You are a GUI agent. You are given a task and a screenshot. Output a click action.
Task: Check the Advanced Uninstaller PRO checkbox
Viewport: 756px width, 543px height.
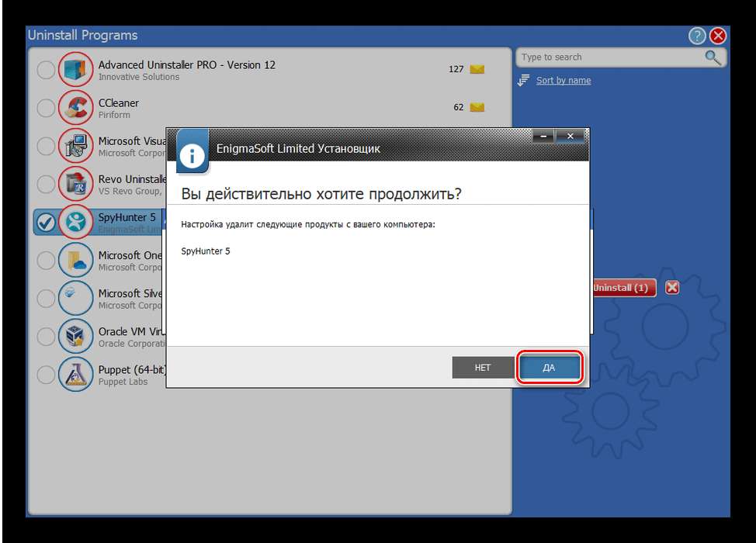46,69
